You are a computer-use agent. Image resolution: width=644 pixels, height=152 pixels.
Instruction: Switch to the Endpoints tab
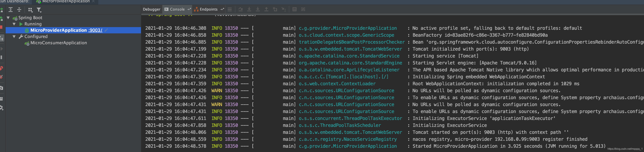tap(208, 9)
